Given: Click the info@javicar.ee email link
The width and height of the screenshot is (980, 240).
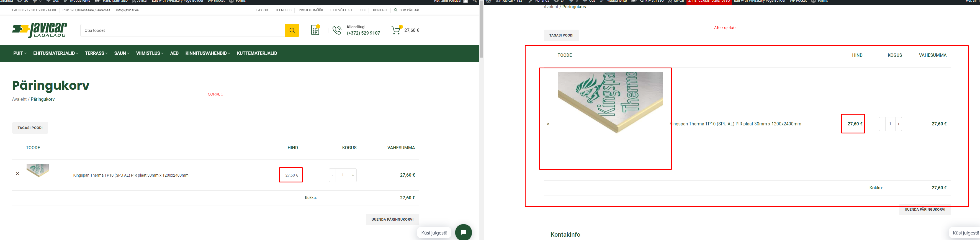Looking at the screenshot, I should click(x=127, y=10).
